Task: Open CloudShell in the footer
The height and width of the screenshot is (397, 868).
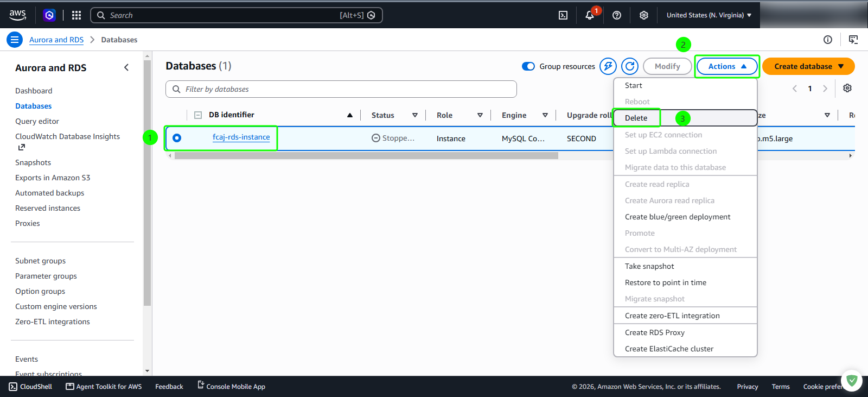Action: [31, 387]
